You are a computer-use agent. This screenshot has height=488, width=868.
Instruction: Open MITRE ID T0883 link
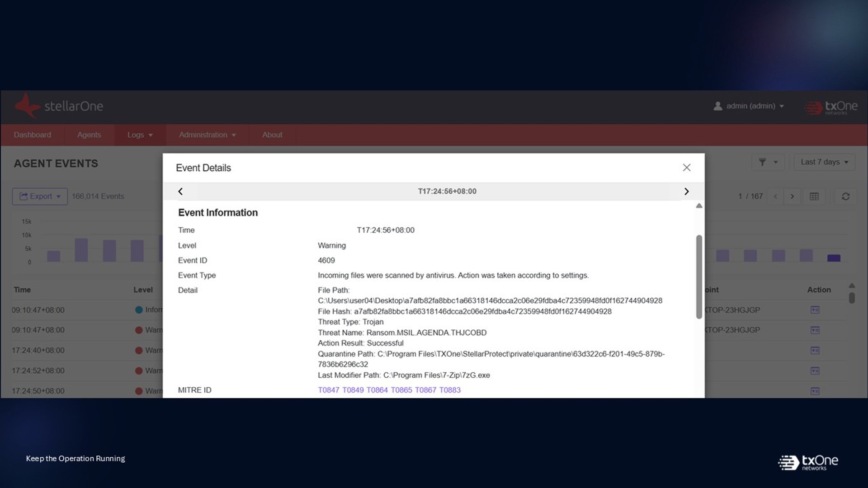[x=450, y=390]
